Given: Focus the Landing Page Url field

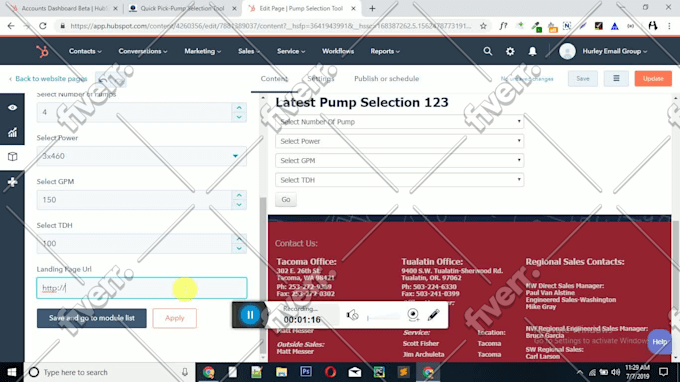Looking at the screenshot, I should click(142, 288).
